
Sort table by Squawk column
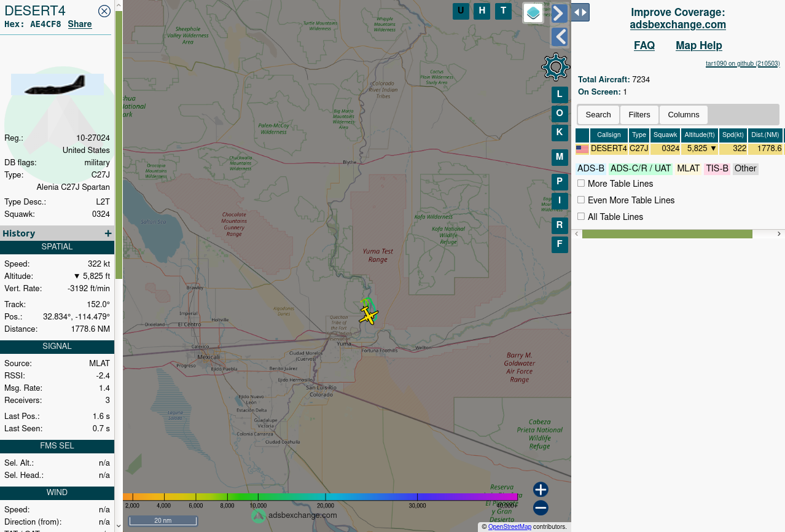pos(665,135)
